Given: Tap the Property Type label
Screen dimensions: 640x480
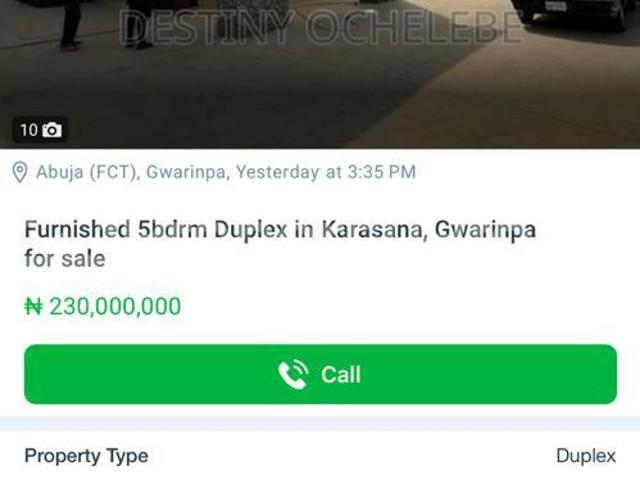Looking at the screenshot, I should (x=86, y=456).
